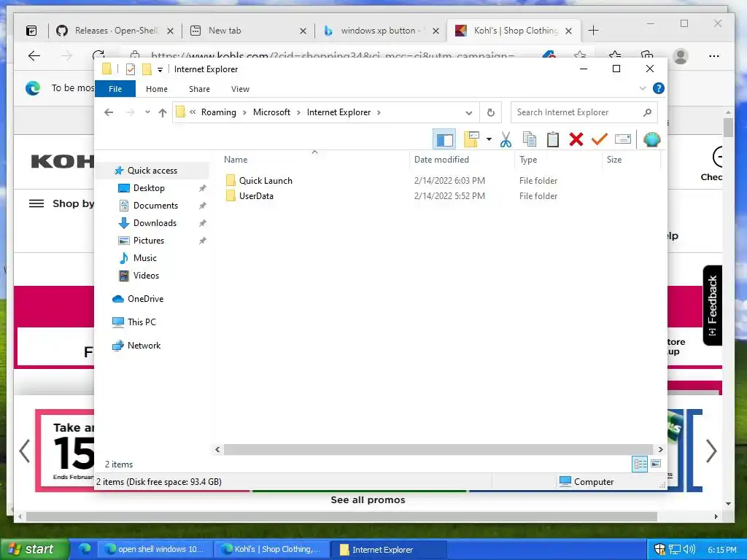This screenshot has width=747, height=560.
Task: Click Internet Explorer in address breadcrumb
Action: pos(338,112)
